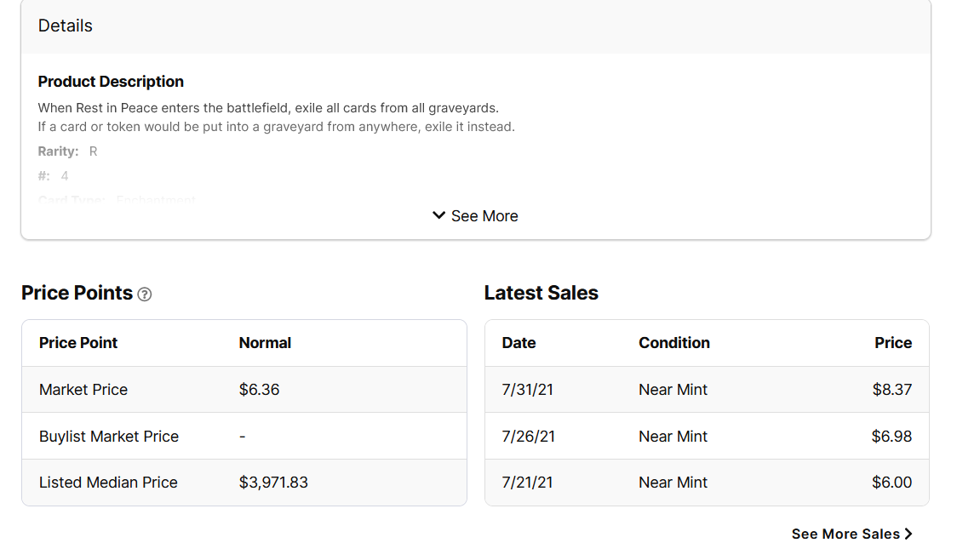
Task: Click the Details section header
Action: tap(66, 26)
